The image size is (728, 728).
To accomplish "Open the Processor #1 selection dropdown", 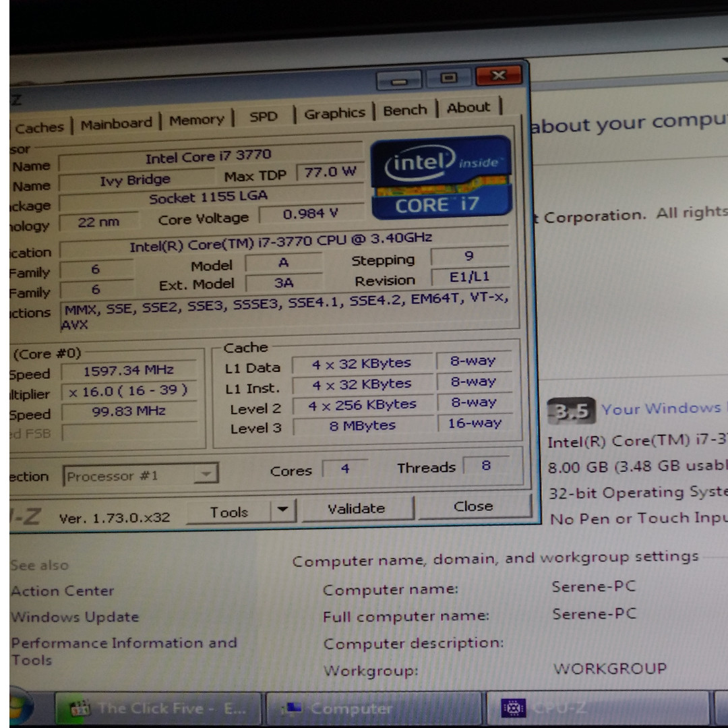I will (x=140, y=475).
